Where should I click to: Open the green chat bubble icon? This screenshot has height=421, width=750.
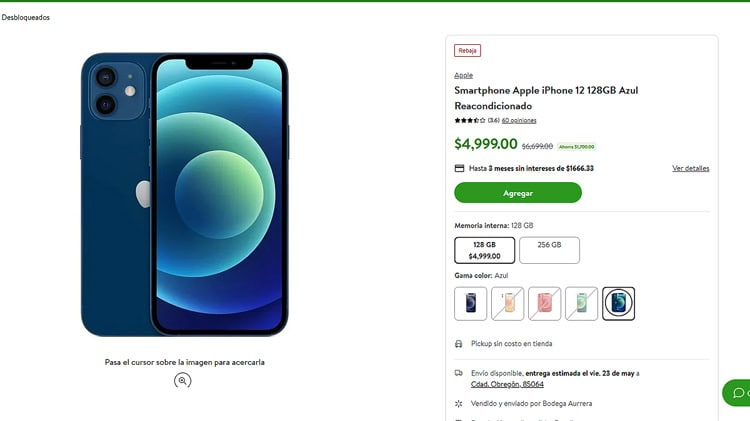[x=738, y=393]
